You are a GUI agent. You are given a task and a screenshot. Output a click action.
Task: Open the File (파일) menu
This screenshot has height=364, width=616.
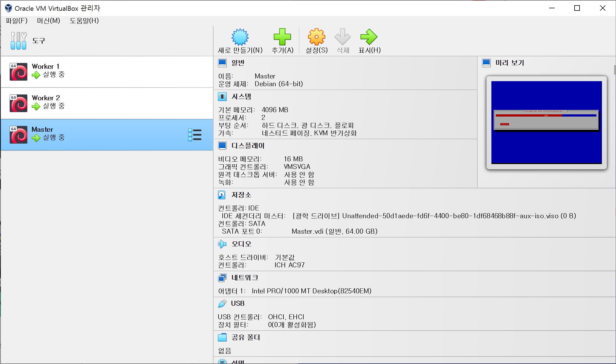click(17, 21)
